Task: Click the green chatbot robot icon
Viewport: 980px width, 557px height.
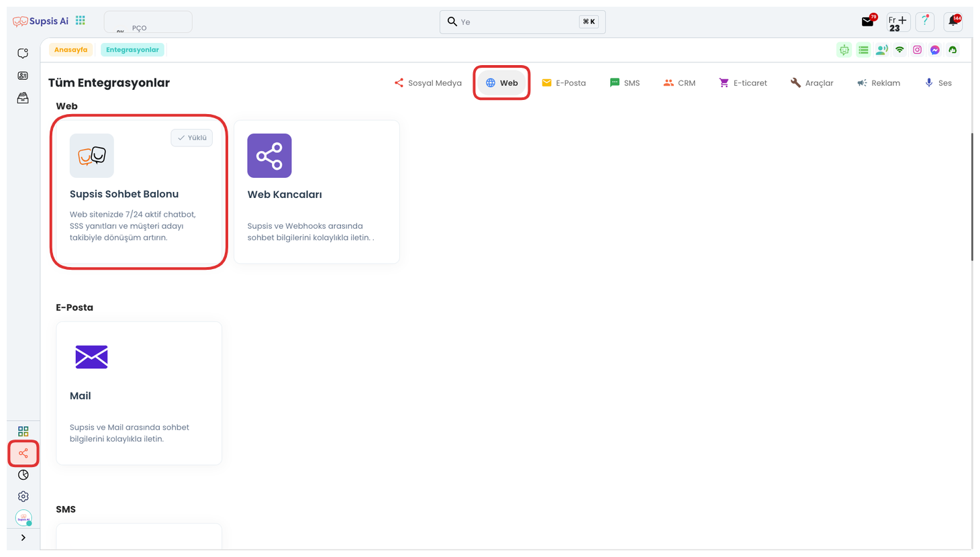Action: point(844,50)
